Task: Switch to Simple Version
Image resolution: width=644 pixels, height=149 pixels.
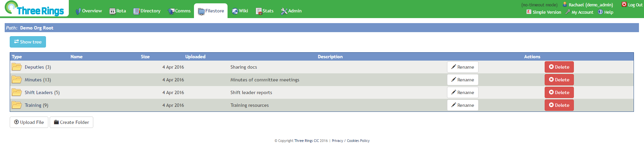Action: pyautogui.click(x=544, y=12)
